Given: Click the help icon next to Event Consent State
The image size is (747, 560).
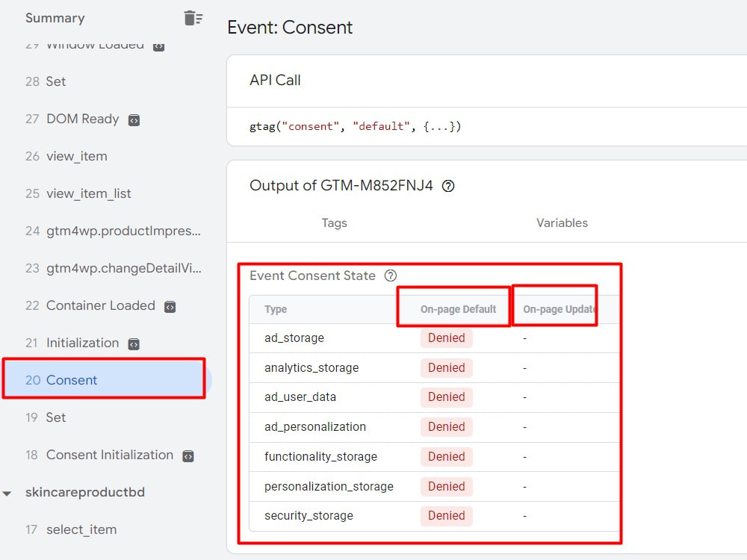Looking at the screenshot, I should click(x=390, y=276).
